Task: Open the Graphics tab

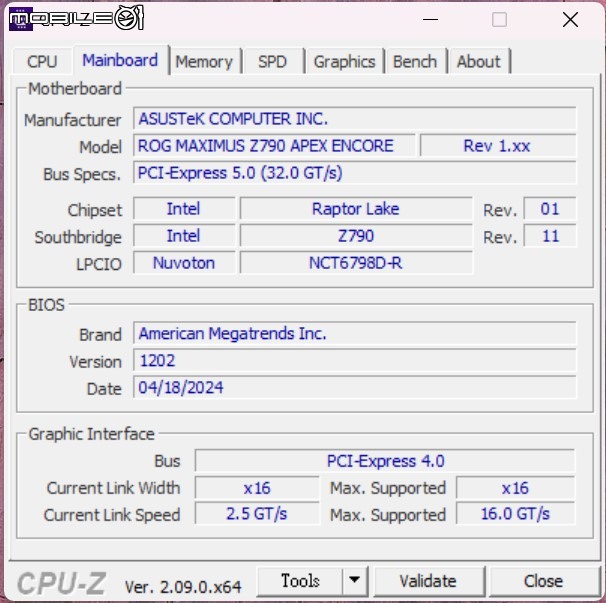Action: coord(344,61)
